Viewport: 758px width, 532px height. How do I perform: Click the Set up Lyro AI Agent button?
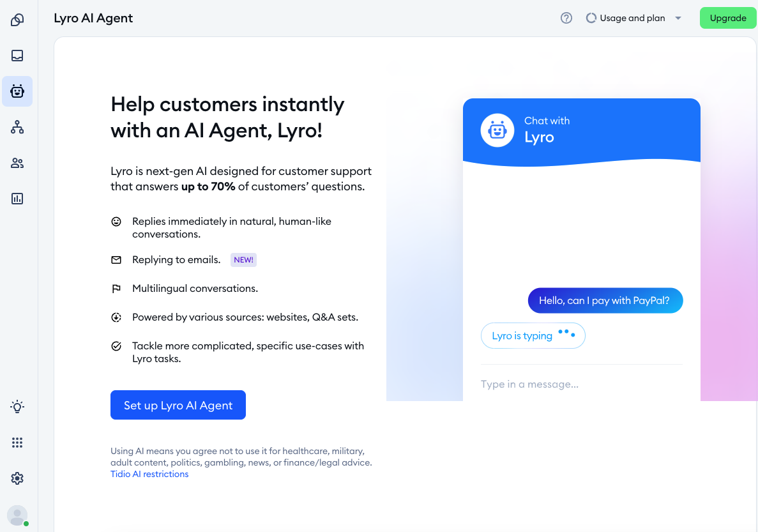point(178,405)
